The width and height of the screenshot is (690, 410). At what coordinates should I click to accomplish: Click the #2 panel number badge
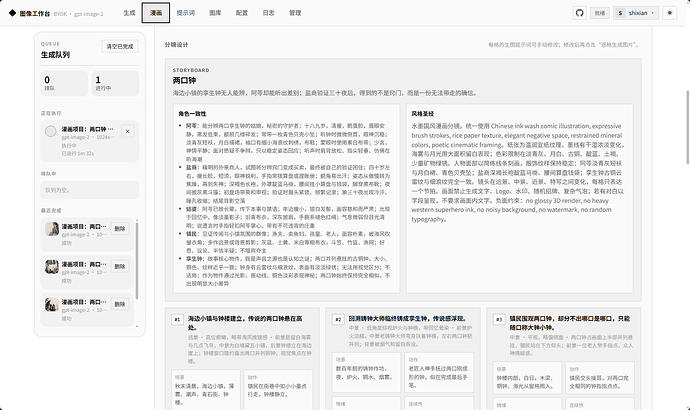[338, 319]
